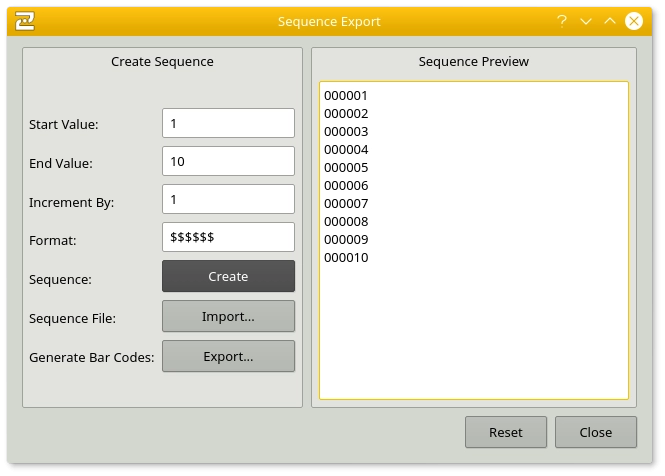Select the Increment By text field
This screenshot has width=665, height=476.
pos(228,199)
